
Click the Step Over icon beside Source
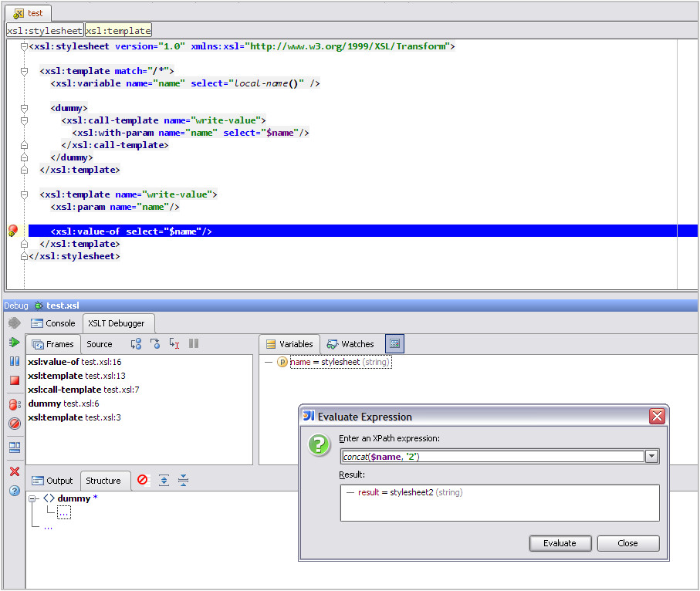tap(137, 344)
